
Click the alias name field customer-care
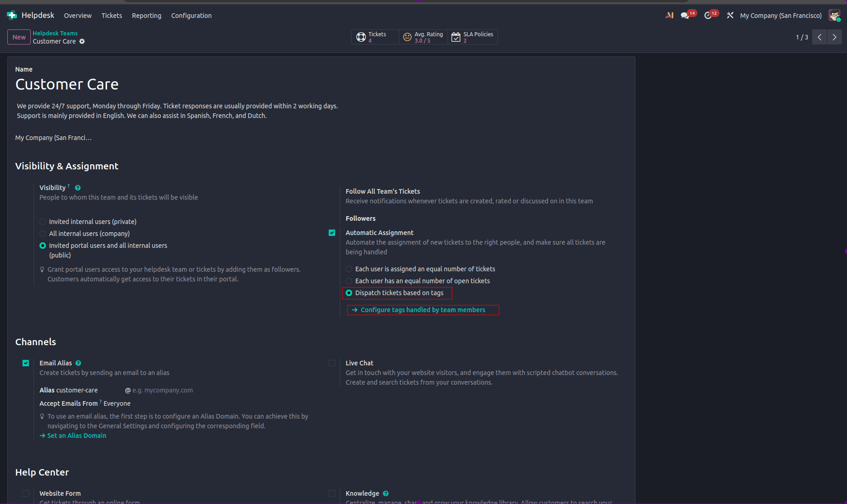77,390
